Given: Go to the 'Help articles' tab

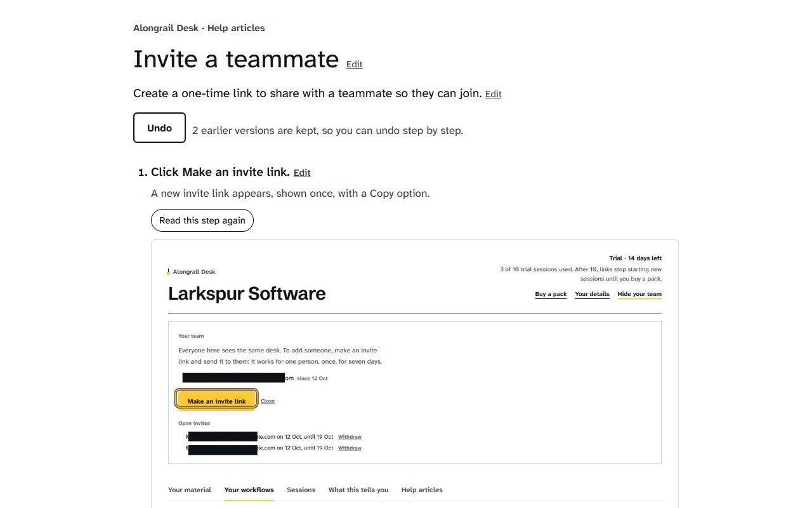Looking at the screenshot, I should click(422, 490).
